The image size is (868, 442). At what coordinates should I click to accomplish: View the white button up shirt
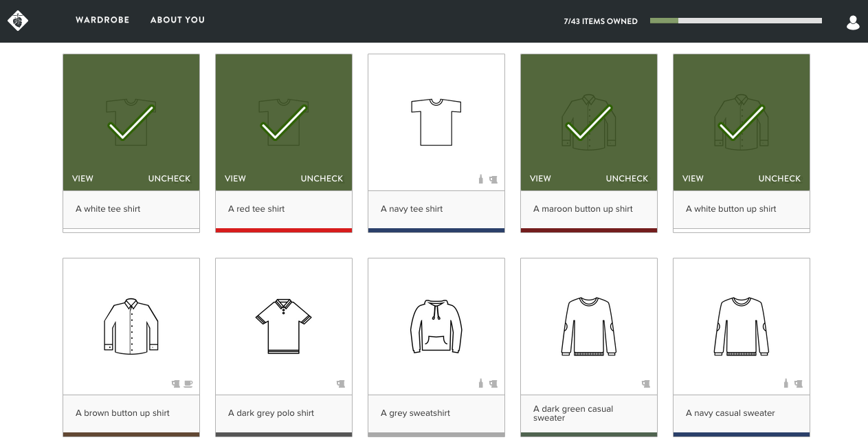[693, 179]
